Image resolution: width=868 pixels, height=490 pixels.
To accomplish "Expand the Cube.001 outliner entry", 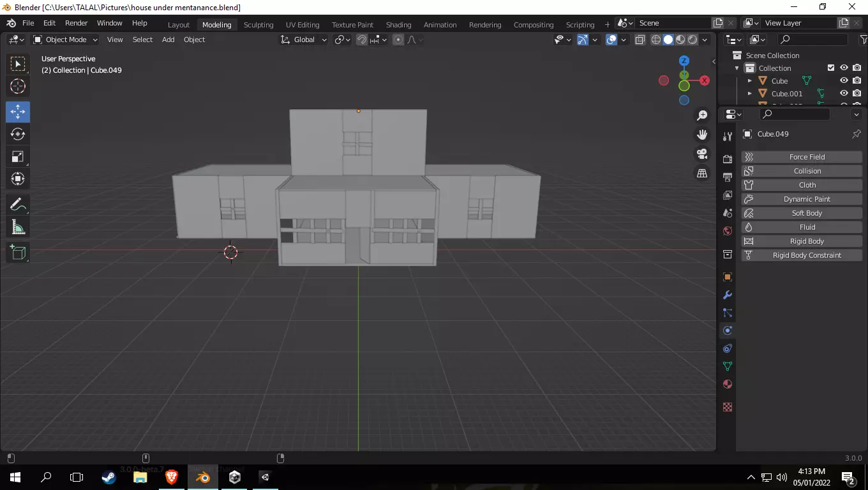I will 750,94.
